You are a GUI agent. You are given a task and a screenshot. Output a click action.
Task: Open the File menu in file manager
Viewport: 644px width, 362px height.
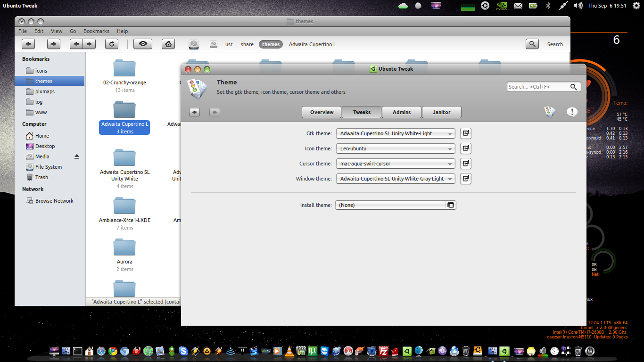(x=23, y=31)
